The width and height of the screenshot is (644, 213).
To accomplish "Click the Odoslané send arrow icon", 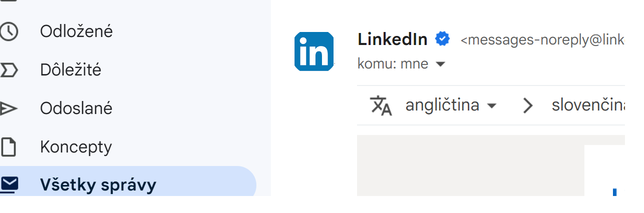I will [x=9, y=108].
